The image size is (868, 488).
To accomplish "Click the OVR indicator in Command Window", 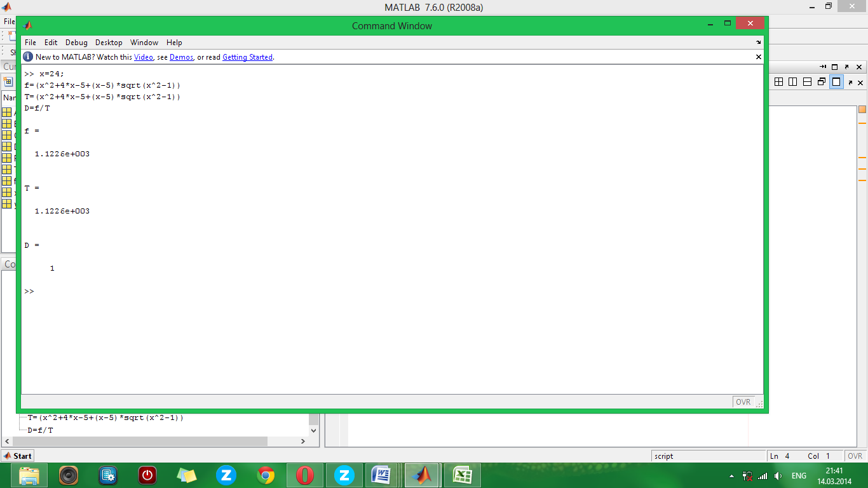I will (743, 402).
